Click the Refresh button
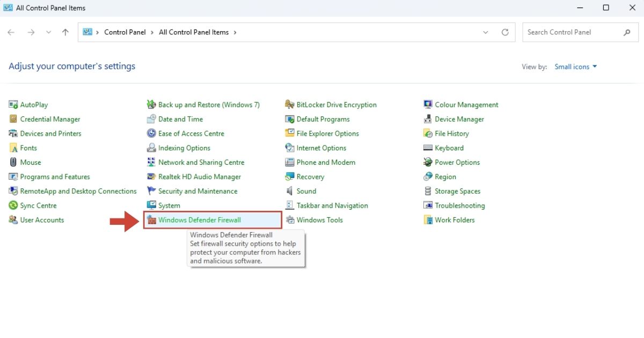The height and width of the screenshot is (338, 644). (x=505, y=32)
